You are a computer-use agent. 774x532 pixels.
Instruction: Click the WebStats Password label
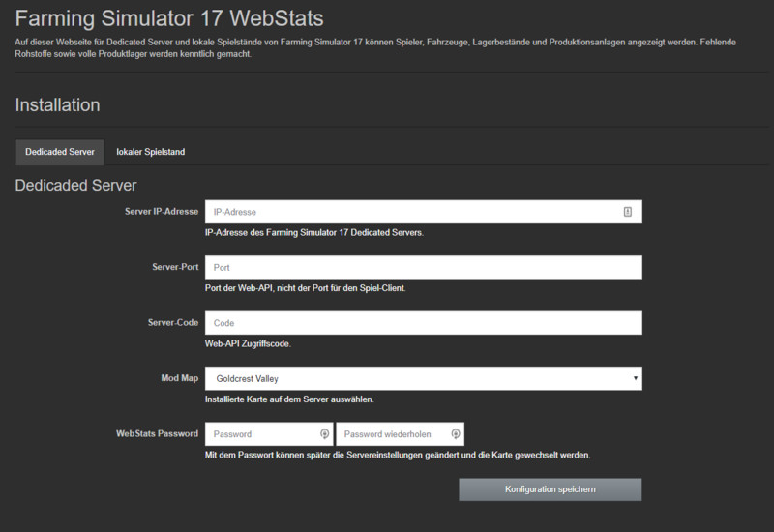pos(157,434)
